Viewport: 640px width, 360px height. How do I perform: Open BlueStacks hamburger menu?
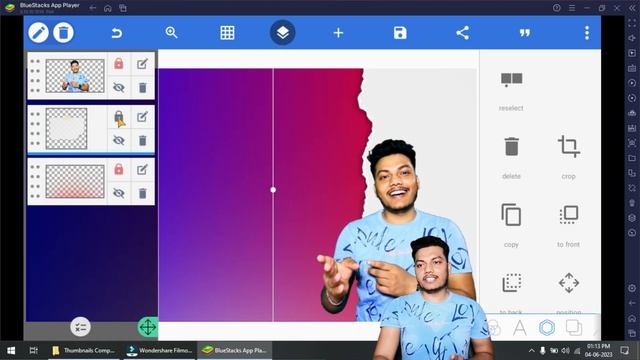click(572, 8)
